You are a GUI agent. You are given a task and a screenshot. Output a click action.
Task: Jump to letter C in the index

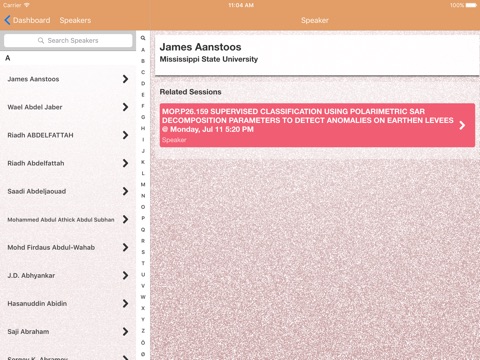point(143,72)
